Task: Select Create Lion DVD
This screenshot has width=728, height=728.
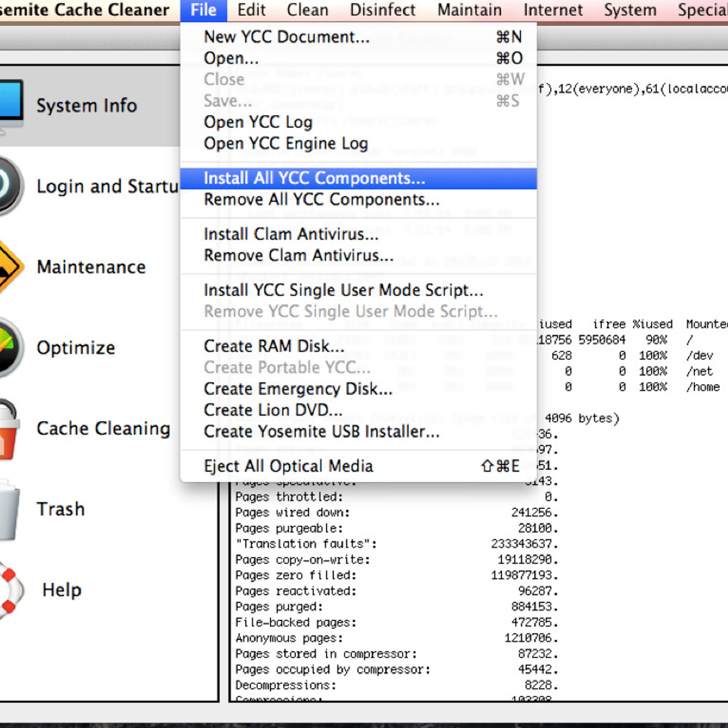Action: point(359,410)
